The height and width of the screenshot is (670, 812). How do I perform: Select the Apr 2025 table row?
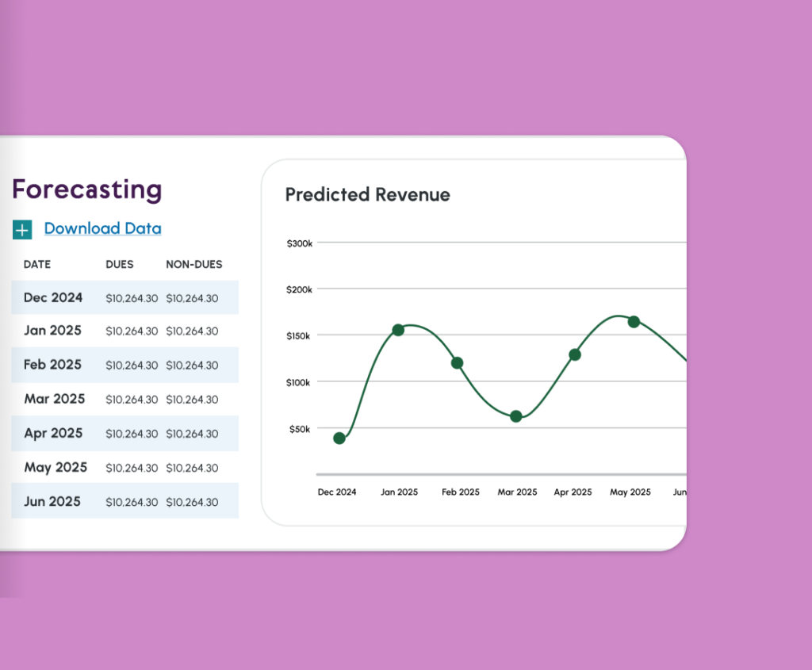(124, 433)
